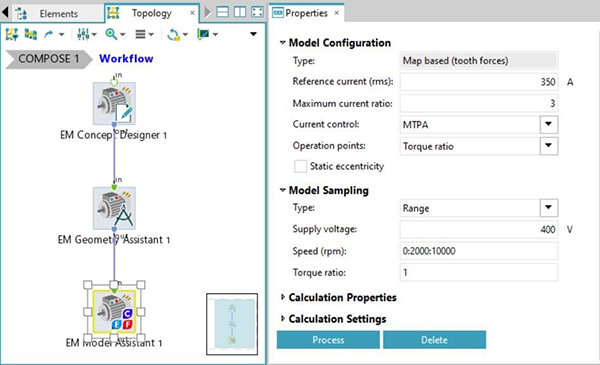Image resolution: width=600 pixels, height=365 pixels.
Task: Click the workflow overview minimap
Action: click(232, 324)
